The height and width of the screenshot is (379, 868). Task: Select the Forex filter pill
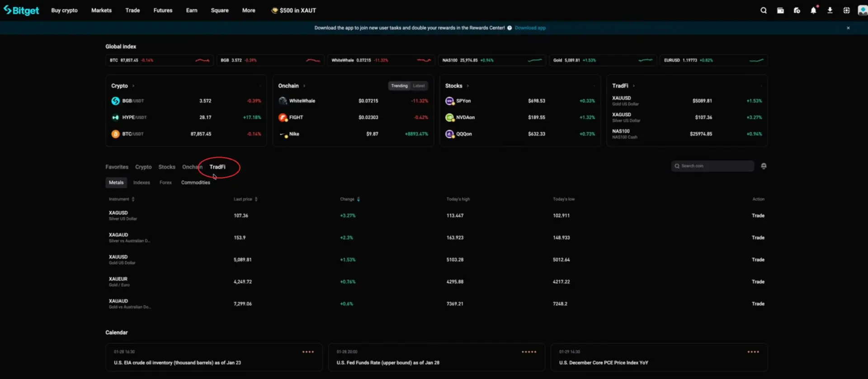(165, 182)
